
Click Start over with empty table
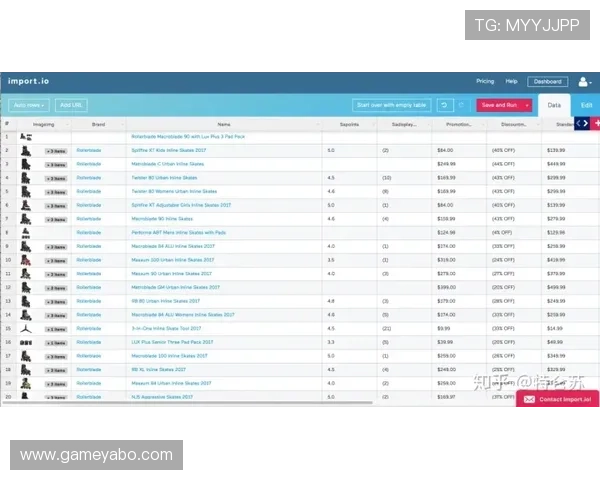coord(391,105)
